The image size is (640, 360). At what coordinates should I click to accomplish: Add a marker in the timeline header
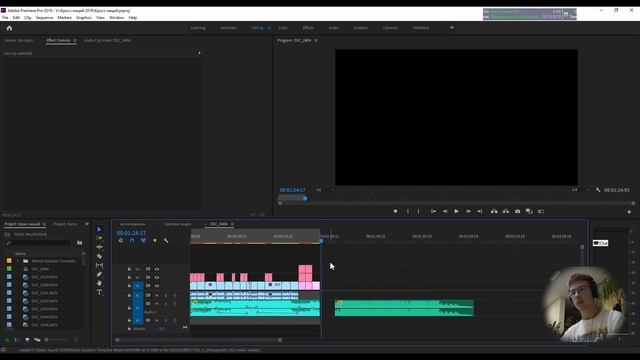click(x=155, y=240)
